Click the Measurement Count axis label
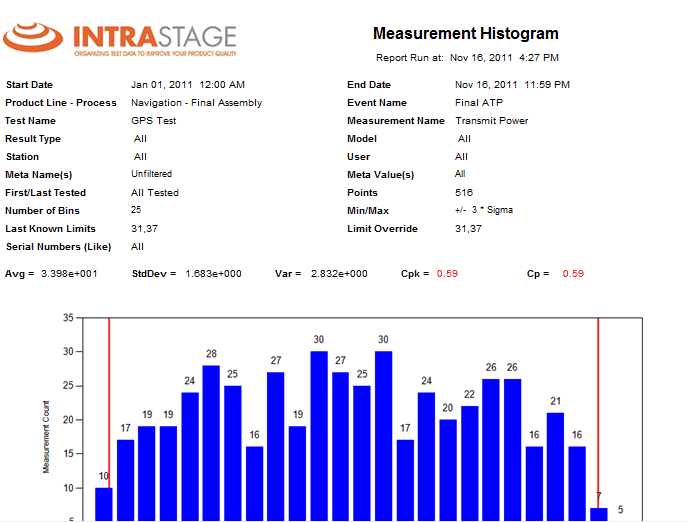This screenshot has height=522, width=689. coord(46,440)
